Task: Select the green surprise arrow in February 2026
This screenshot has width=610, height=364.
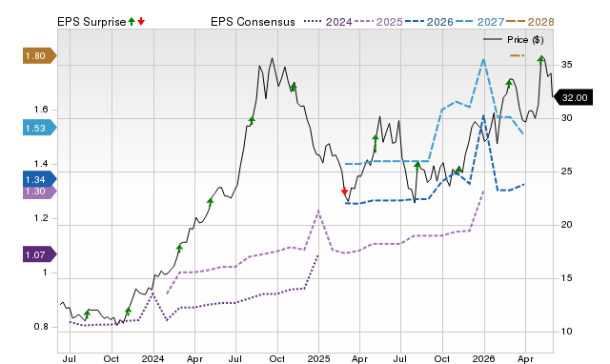Action: pos(509,84)
